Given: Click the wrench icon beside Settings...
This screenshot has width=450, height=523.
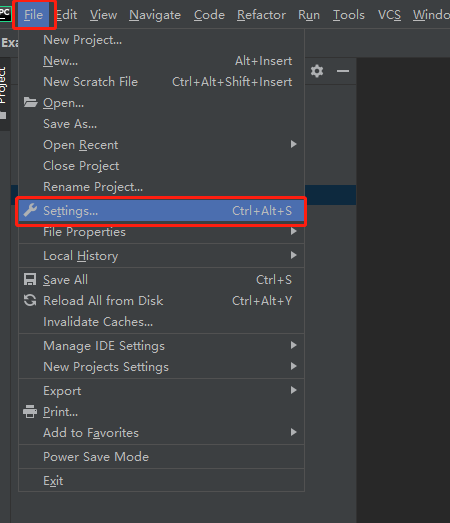Looking at the screenshot, I should tap(30, 210).
